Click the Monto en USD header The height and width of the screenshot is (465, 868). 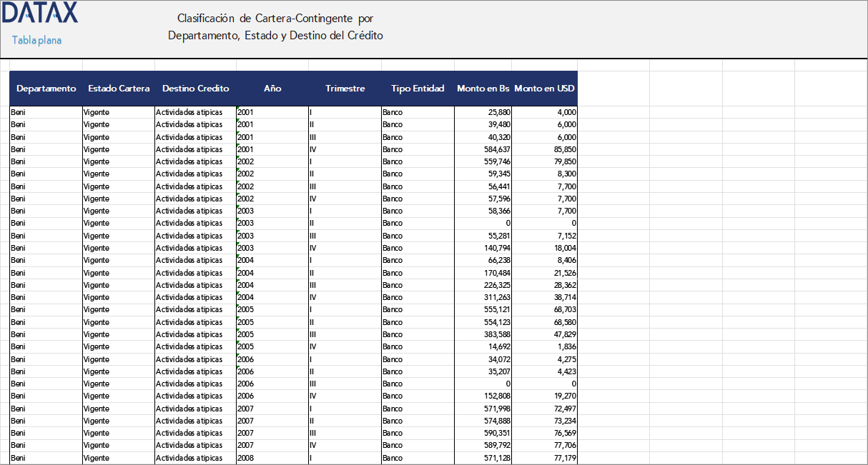545,88
